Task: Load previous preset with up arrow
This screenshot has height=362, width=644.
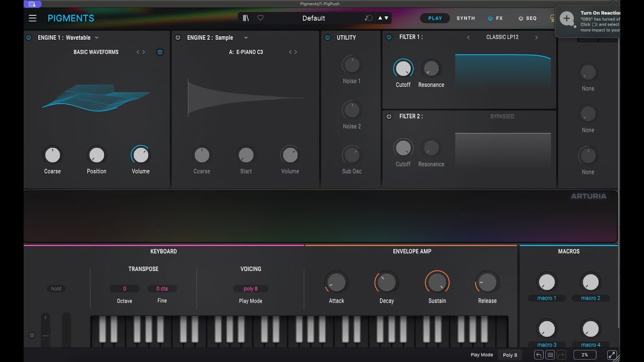Action: (x=380, y=18)
